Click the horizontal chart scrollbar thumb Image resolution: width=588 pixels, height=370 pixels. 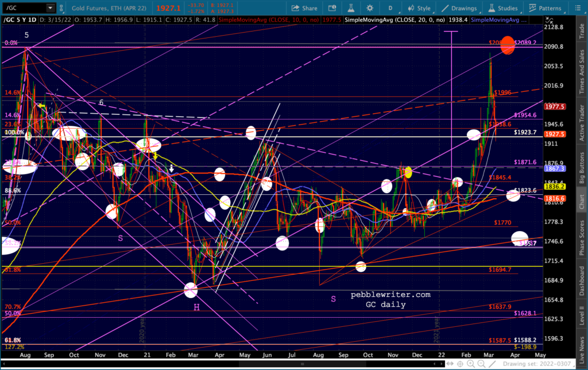click(x=302, y=364)
